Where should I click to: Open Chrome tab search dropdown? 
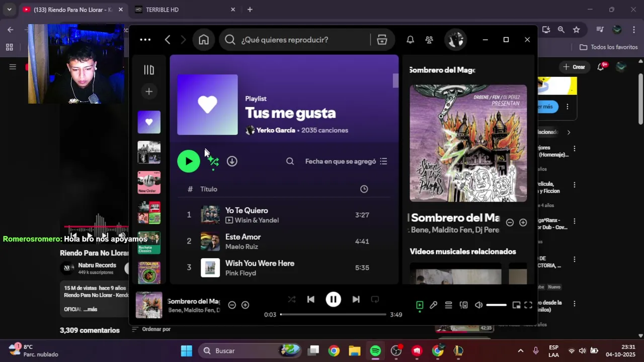(9, 10)
